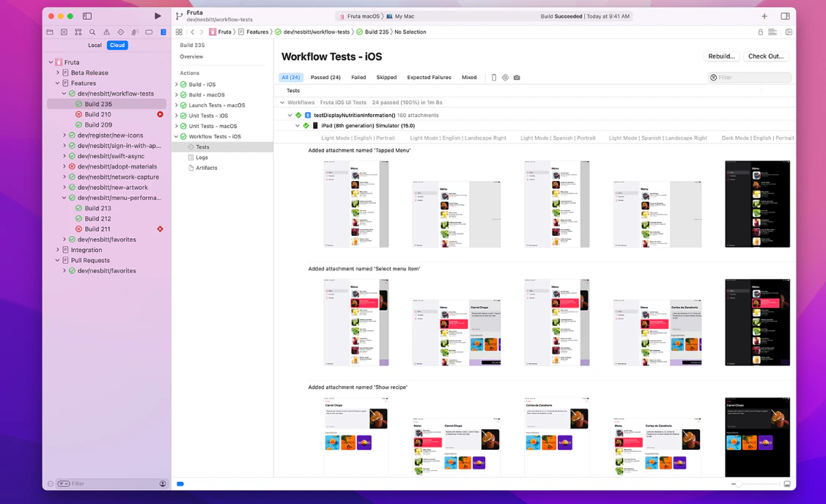
Task: Open the Debug navigator spray icon
Action: pos(136,32)
